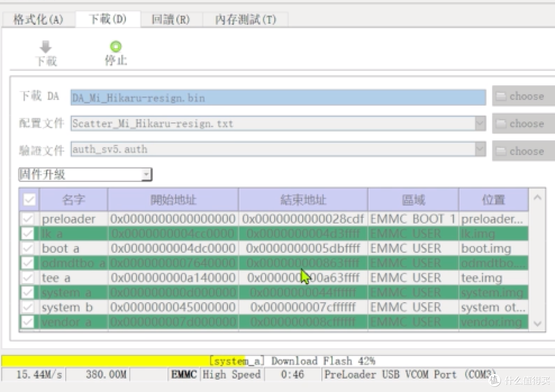555x392 pixels.
Task: Expand the firmware upgrade (固件升級) mode dropdown
Action: pyautogui.click(x=146, y=175)
